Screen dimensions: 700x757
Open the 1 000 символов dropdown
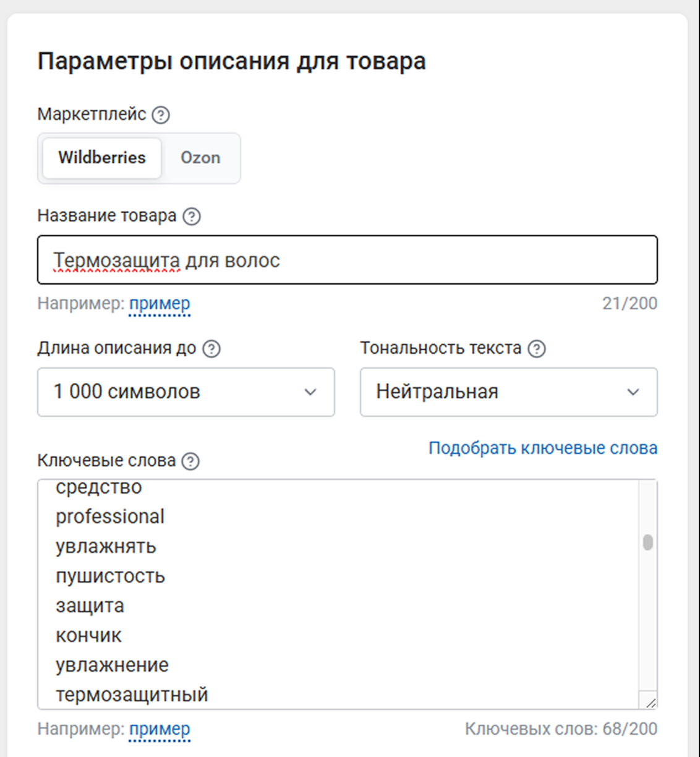pos(186,392)
